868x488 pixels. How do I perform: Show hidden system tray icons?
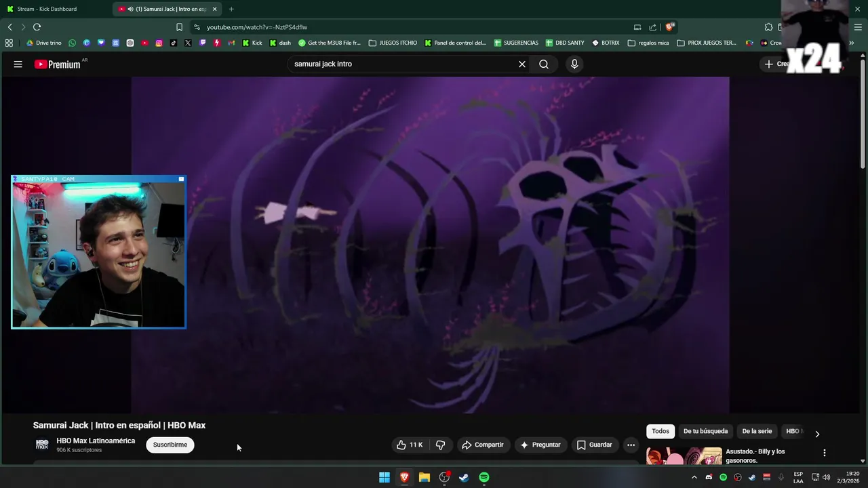point(694,477)
